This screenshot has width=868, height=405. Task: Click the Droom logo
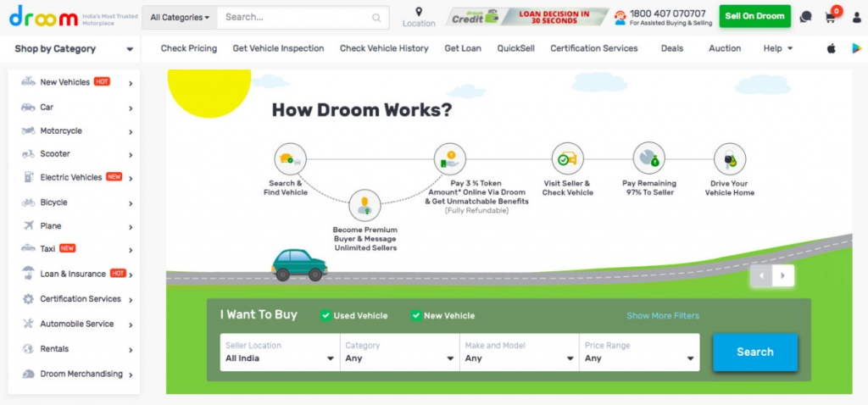[x=42, y=16]
